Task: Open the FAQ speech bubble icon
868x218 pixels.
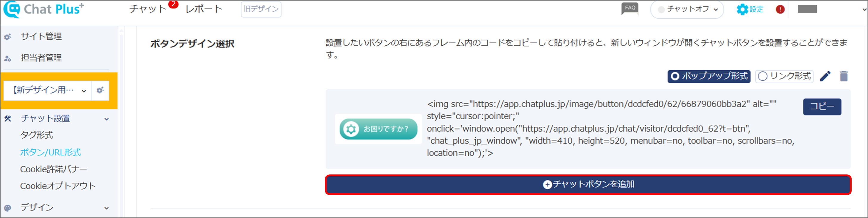Action: tap(630, 9)
